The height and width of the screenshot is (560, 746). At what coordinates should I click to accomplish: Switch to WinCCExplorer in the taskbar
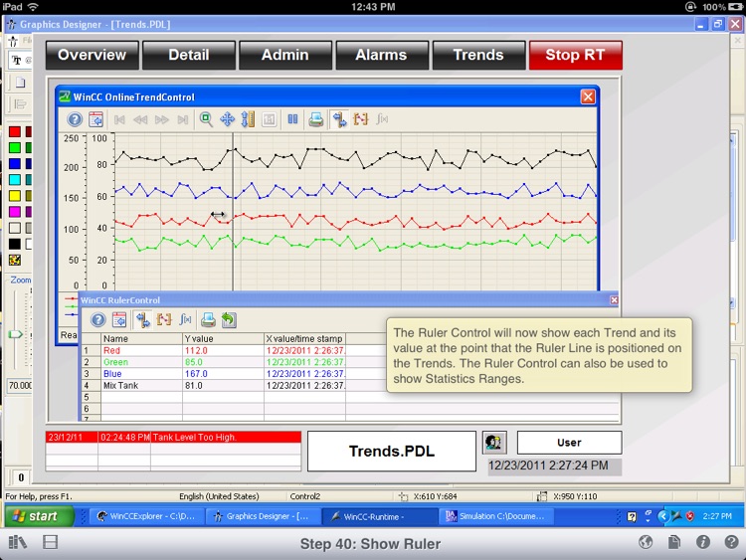146,516
